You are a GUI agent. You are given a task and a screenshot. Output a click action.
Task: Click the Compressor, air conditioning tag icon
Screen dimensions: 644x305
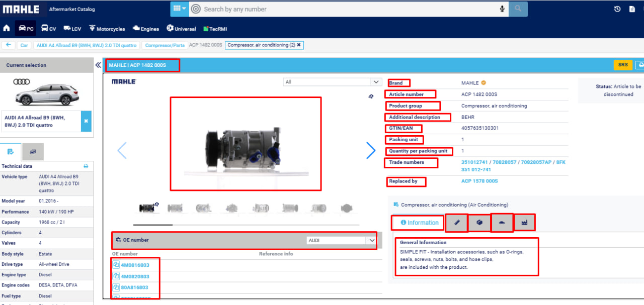pyautogui.click(x=396, y=205)
